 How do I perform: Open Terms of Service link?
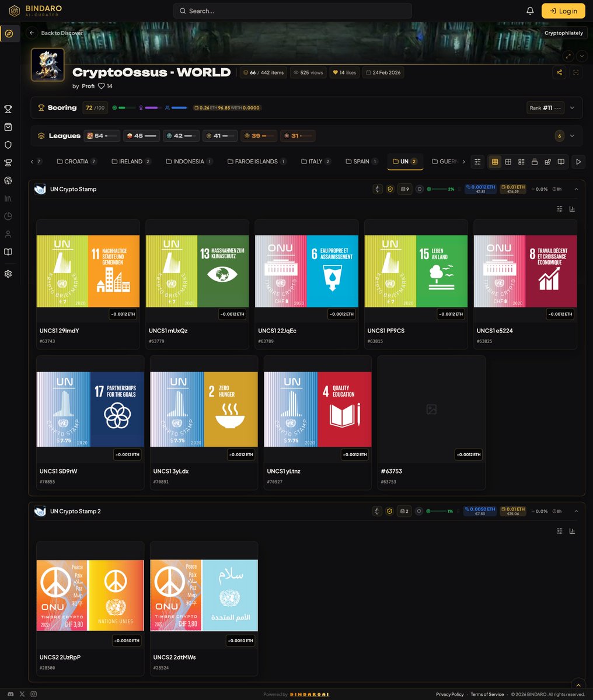487,694
